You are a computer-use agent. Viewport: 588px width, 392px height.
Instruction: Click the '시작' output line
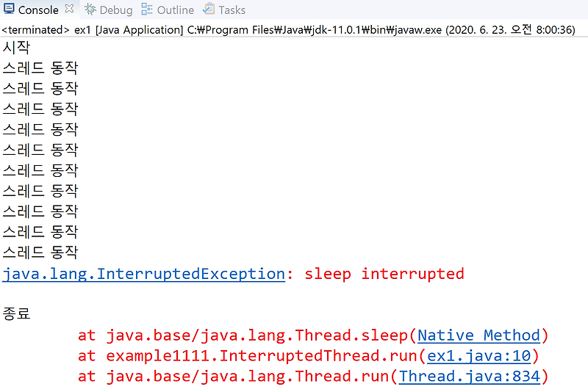[16, 47]
